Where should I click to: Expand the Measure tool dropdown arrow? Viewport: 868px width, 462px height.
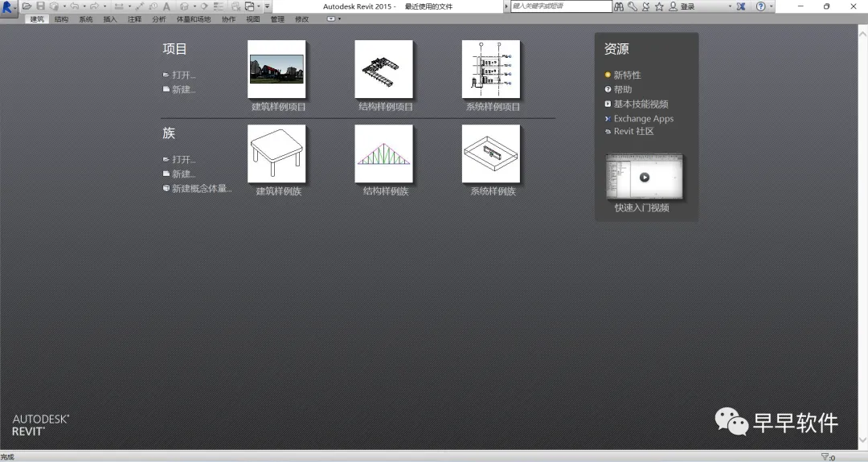129,6
